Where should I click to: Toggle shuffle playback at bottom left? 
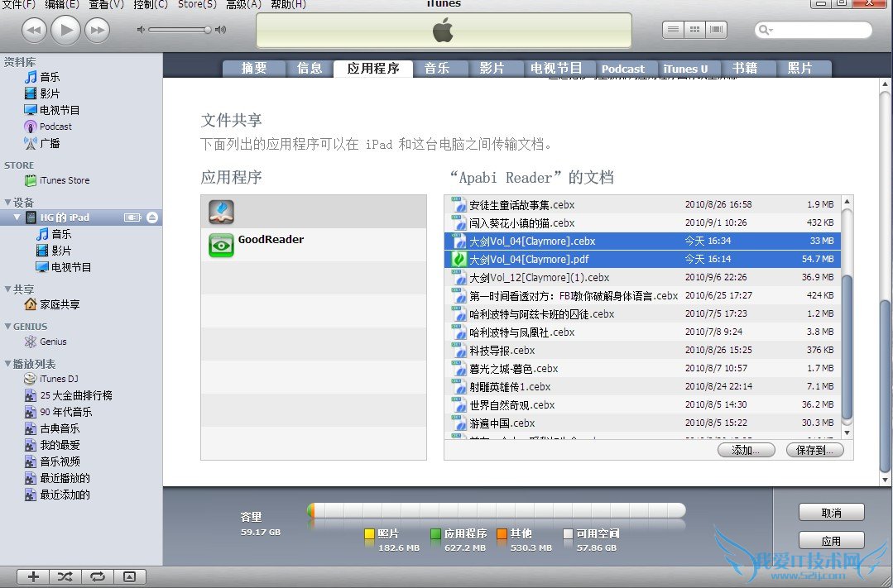(65, 576)
